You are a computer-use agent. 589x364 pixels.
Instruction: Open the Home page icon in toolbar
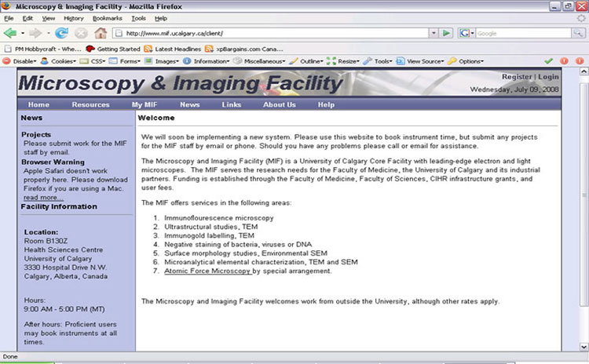(x=101, y=33)
